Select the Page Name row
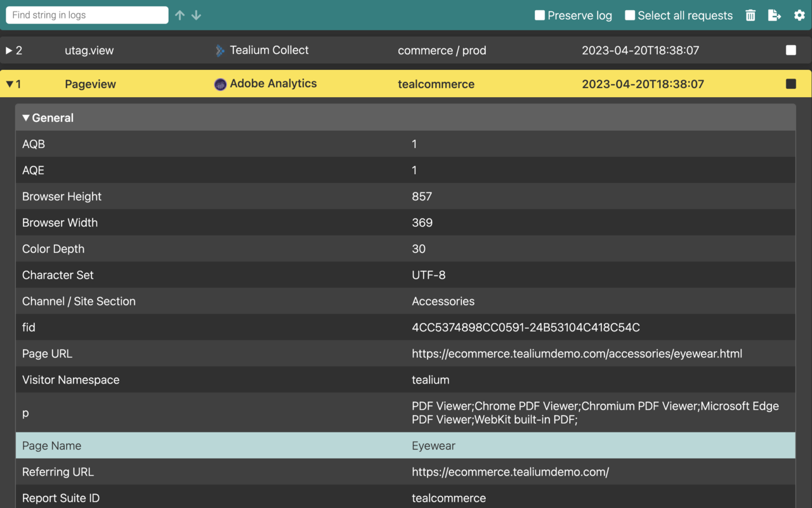 coord(405,446)
